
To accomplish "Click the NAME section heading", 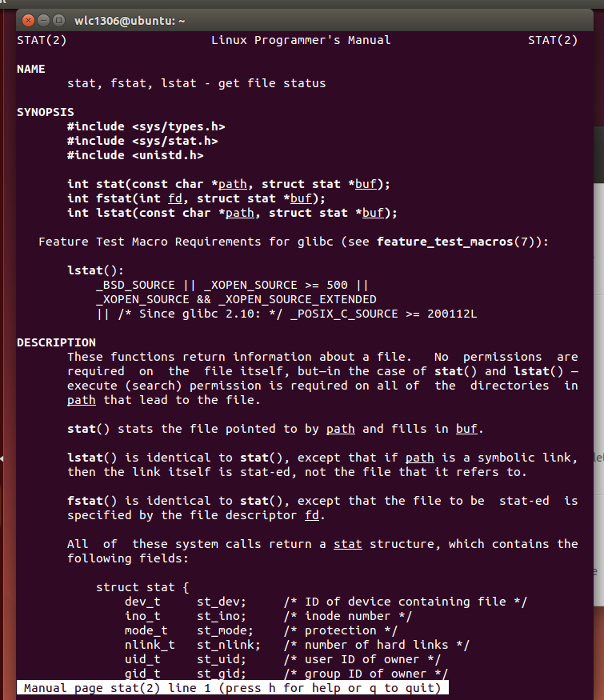I will pos(31,69).
